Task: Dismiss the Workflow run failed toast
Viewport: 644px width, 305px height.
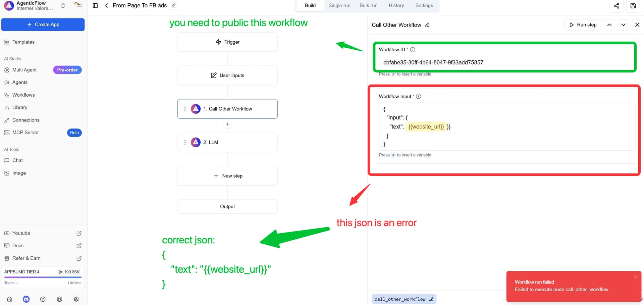Action: tap(635, 277)
